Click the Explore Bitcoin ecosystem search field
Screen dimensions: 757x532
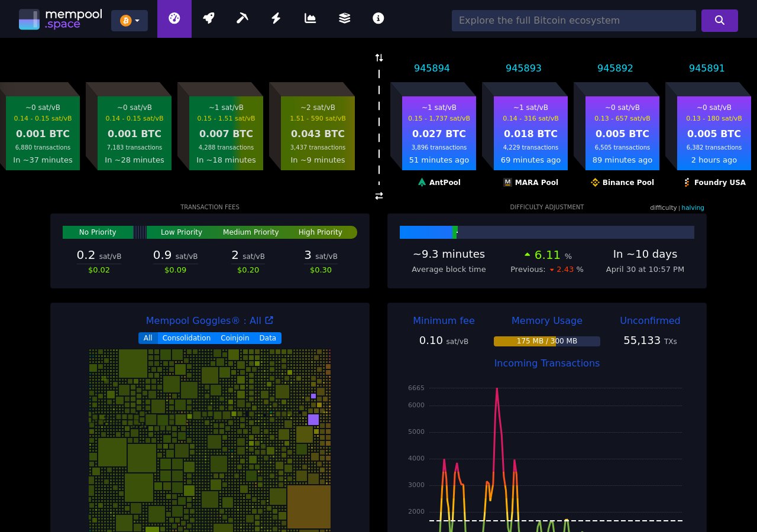(574, 20)
